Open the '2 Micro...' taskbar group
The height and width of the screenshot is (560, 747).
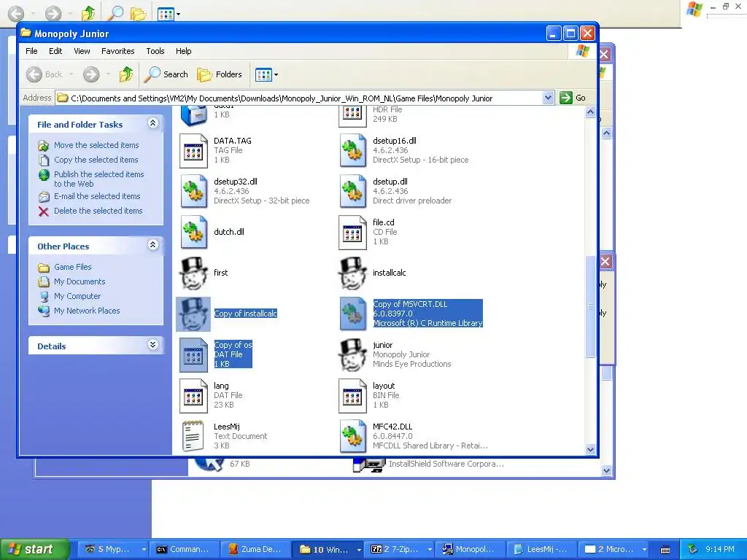pyautogui.click(x=614, y=549)
